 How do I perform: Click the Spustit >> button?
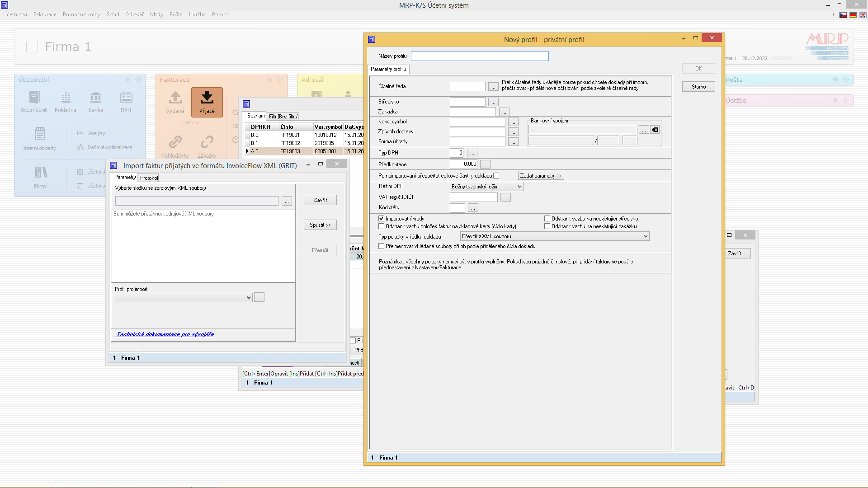tap(320, 225)
